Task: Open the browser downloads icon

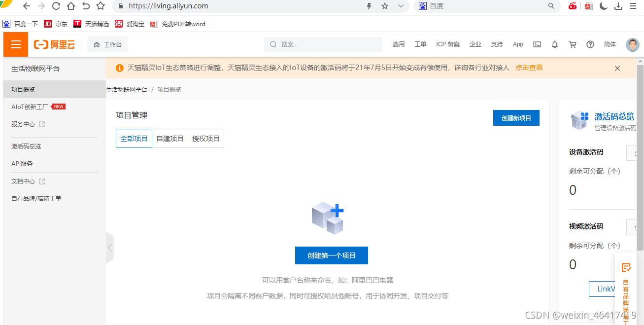Action: pyautogui.click(x=618, y=6)
